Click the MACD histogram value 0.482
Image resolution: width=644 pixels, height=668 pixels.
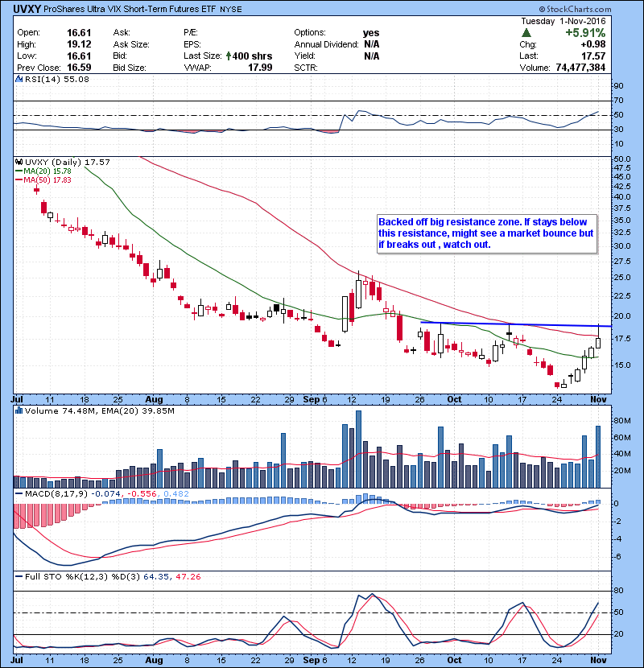pos(176,494)
